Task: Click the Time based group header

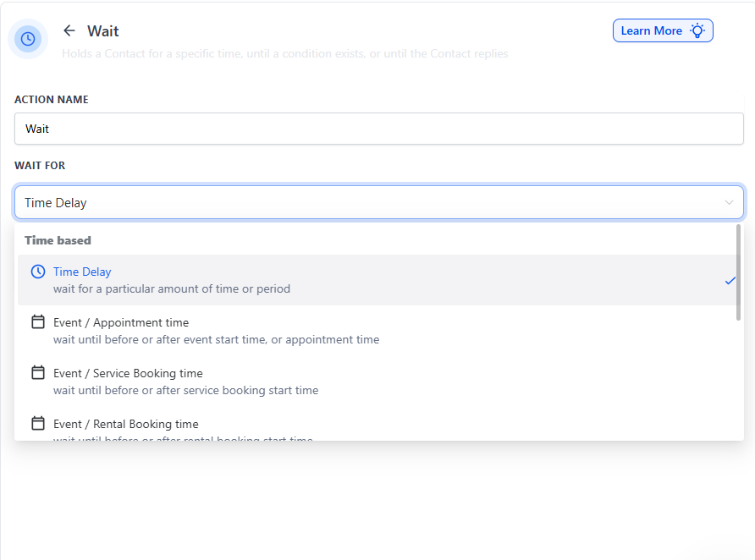Action: (58, 240)
